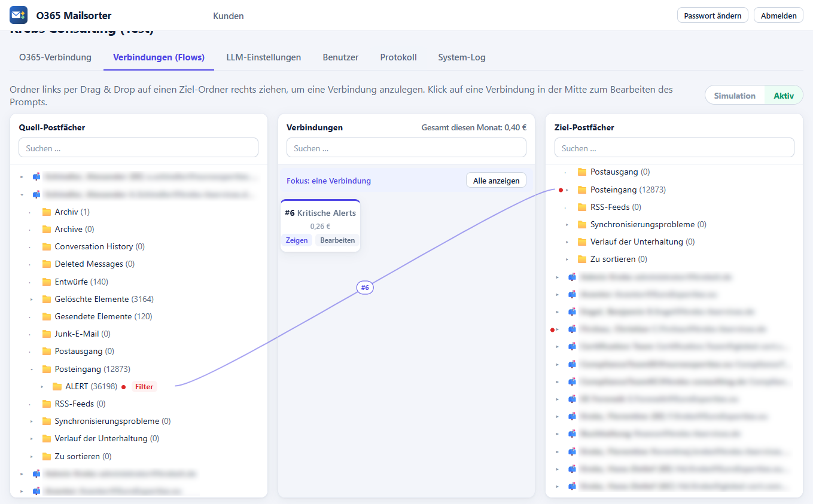Click red dot next to ALERT folder
Image resolution: width=813 pixels, height=504 pixels.
coord(123,387)
